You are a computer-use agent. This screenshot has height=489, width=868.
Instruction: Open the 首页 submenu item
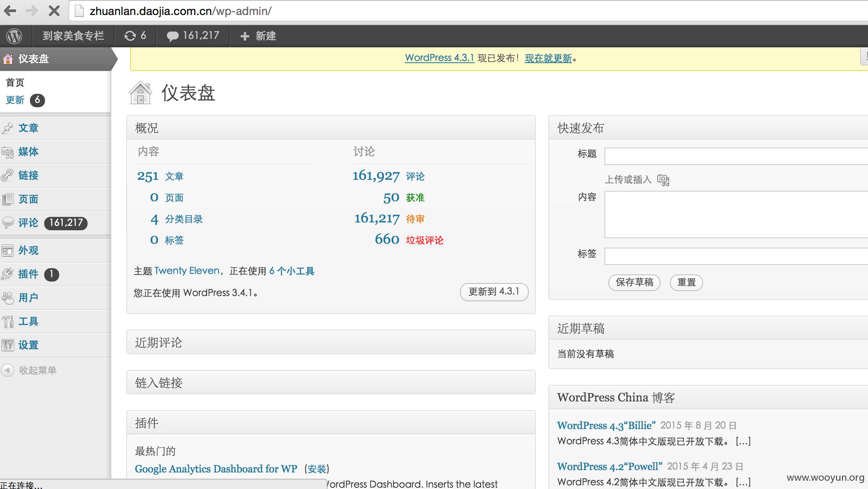15,82
